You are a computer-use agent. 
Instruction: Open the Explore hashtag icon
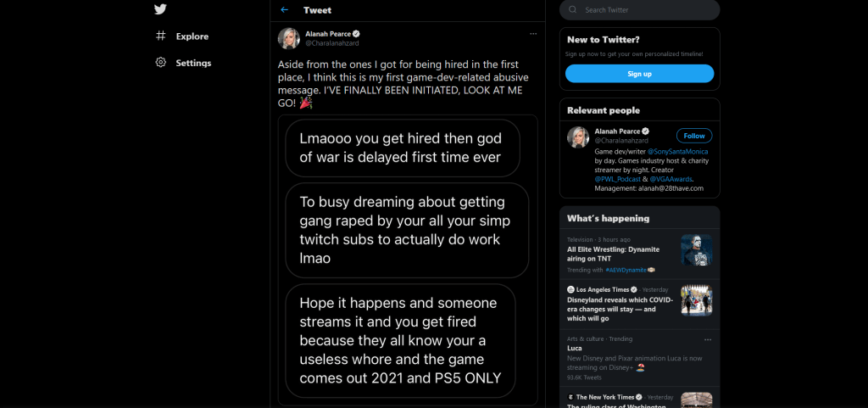pos(160,36)
